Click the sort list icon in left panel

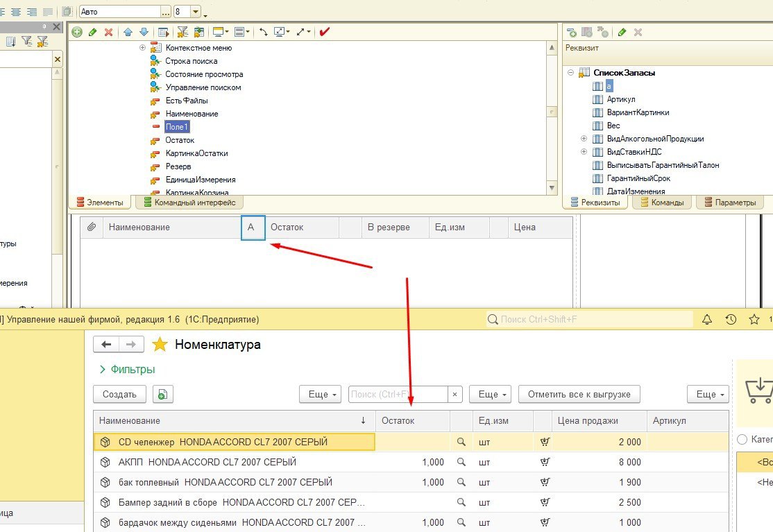click(x=10, y=42)
